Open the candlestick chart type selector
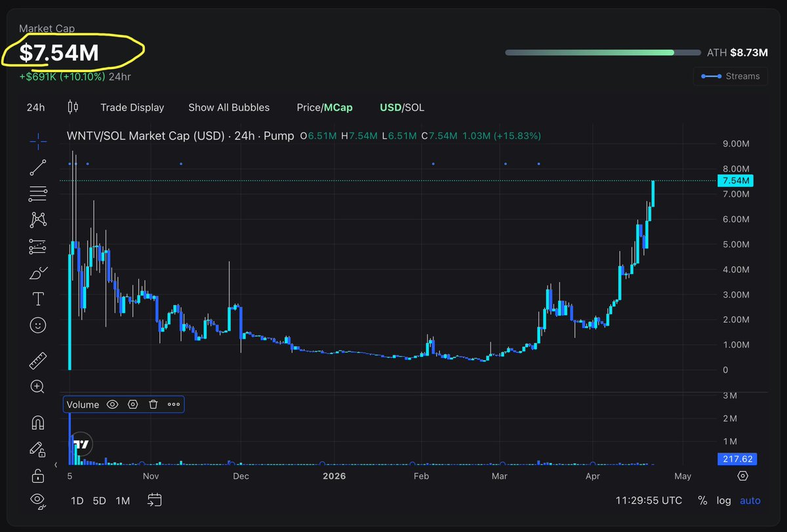787x532 pixels. [x=73, y=107]
